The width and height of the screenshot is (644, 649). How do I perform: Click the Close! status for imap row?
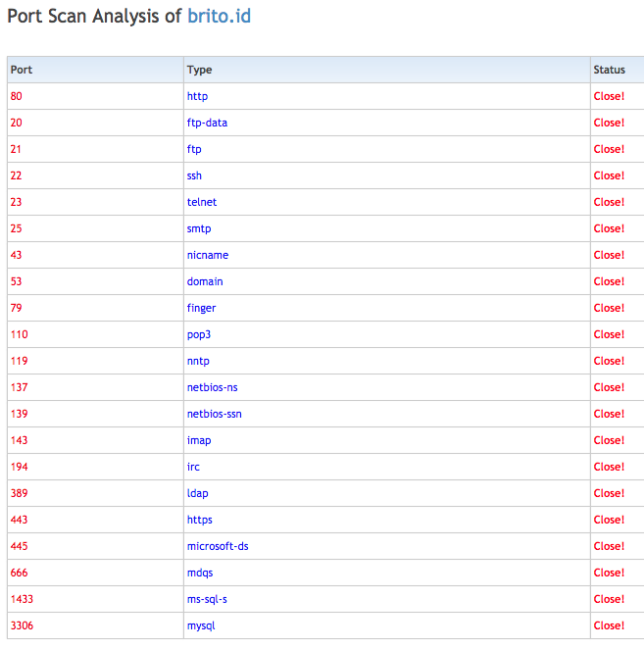tap(609, 440)
